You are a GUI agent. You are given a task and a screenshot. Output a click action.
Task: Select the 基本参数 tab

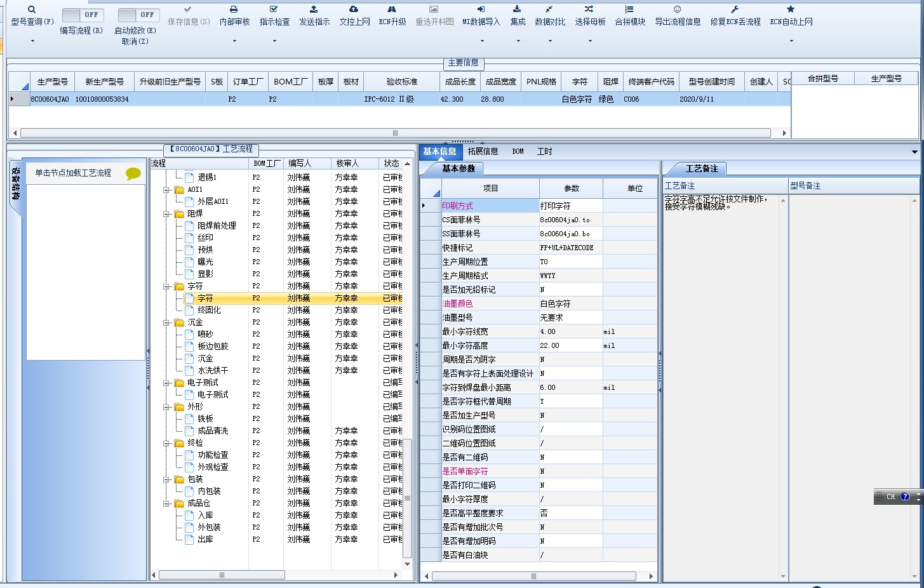click(459, 168)
